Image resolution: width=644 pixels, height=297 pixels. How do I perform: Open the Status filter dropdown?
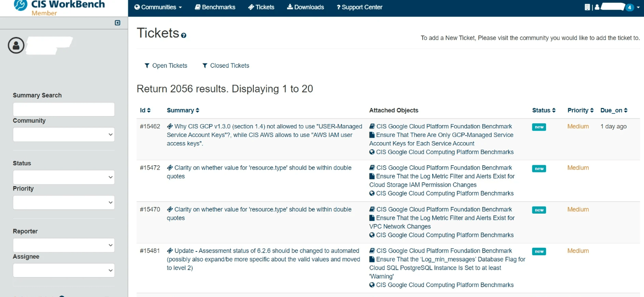[x=63, y=177]
